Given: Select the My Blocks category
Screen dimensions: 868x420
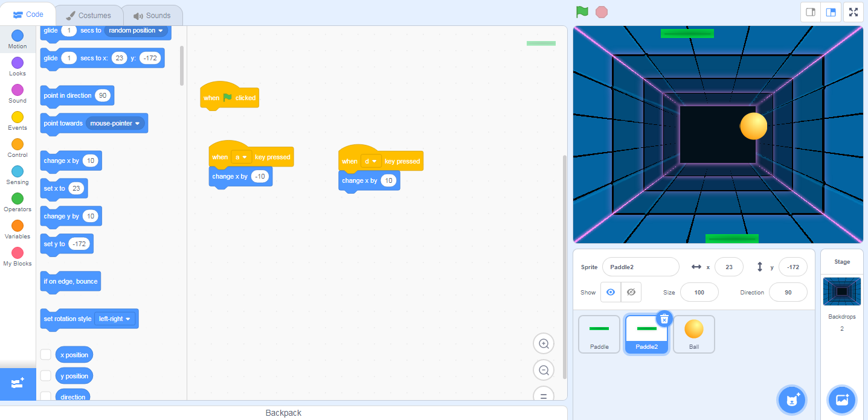Looking at the screenshot, I should [18, 256].
